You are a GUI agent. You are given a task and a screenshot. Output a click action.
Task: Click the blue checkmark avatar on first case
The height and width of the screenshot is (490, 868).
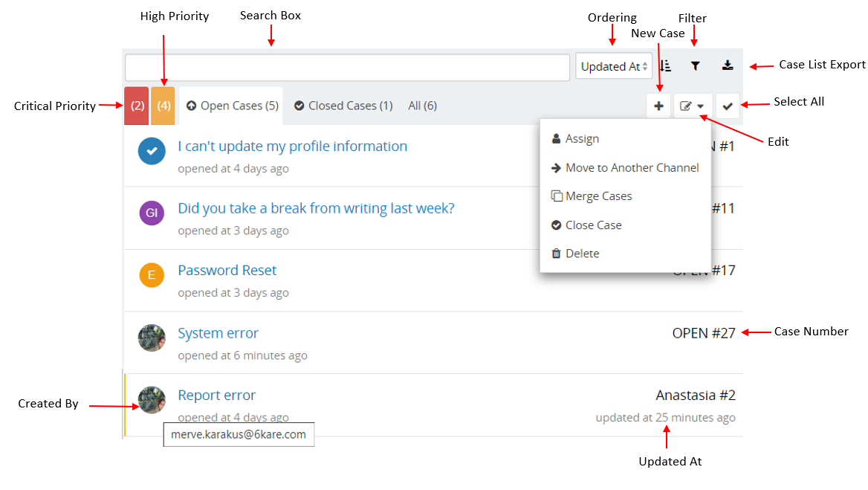pyautogui.click(x=152, y=151)
